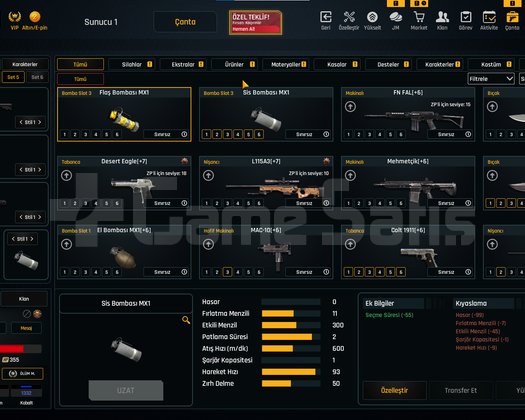Select the Set 6 tab
525x420 pixels.
37,77
